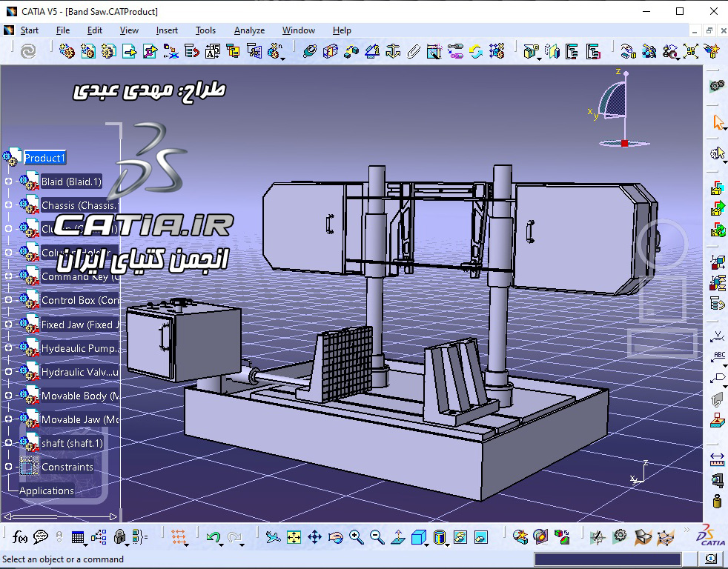Open the Help menu

click(342, 30)
